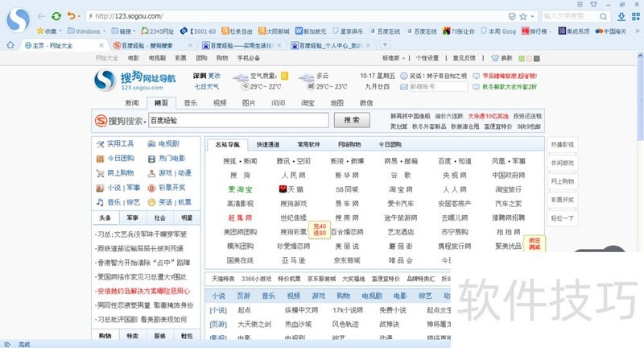This screenshot has height=348, width=644.
Task: Click the star bookmark icon in address bar
Action: (522, 16)
